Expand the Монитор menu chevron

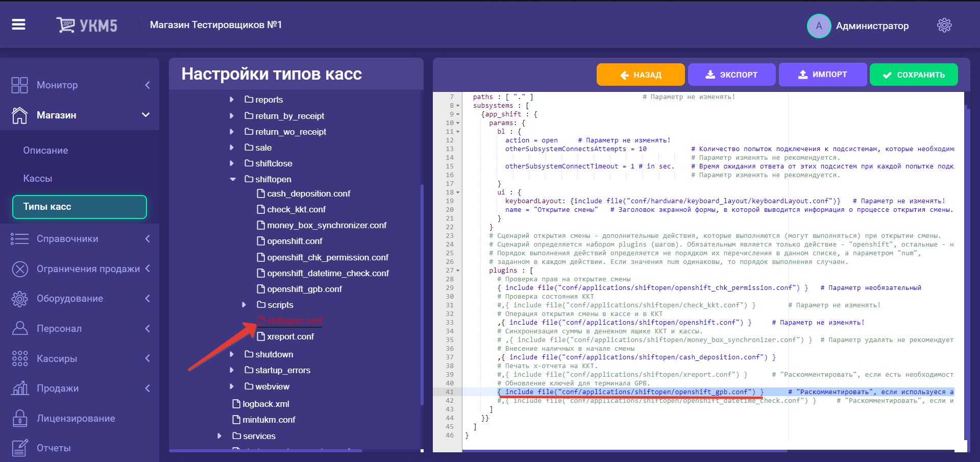point(148,85)
